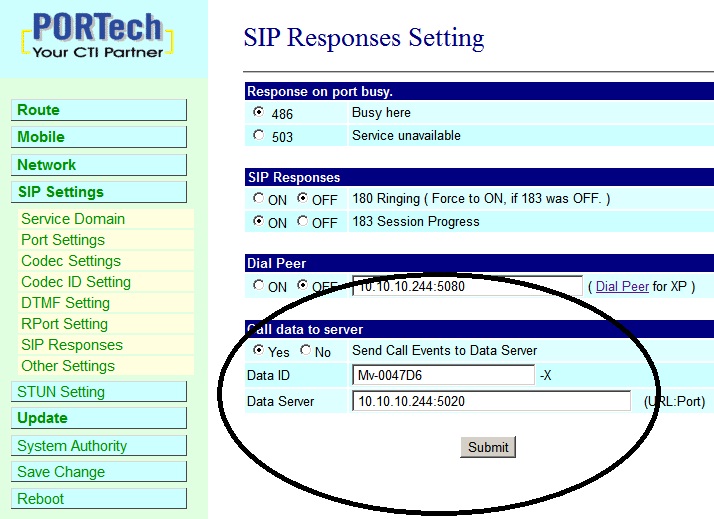Open the SIP Settings menu
The height and width of the screenshot is (519, 714).
click(x=99, y=192)
